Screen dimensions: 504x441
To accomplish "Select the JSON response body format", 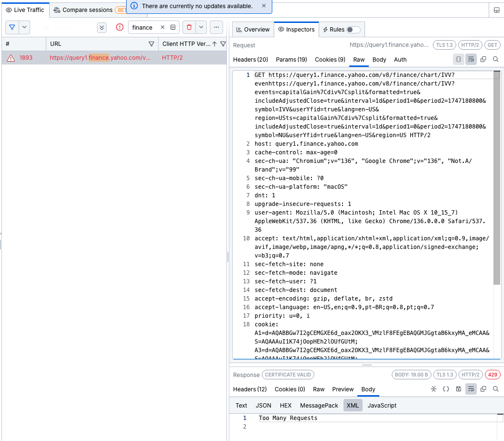I will (x=263, y=405).
